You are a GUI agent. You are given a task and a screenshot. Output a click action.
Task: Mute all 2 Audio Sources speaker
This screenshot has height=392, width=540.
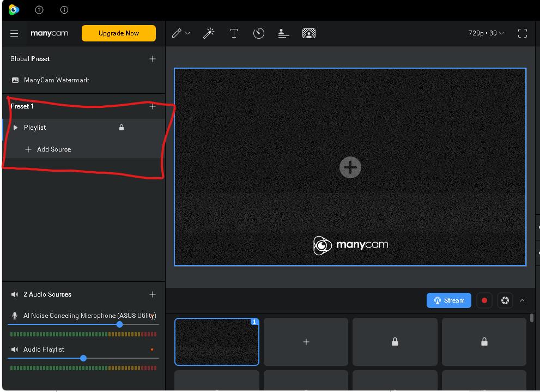tap(15, 294)
